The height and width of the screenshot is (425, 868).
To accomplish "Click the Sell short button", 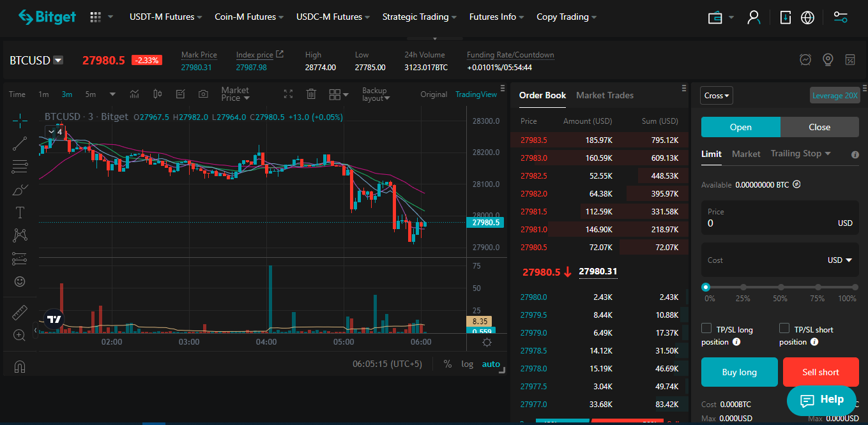I will point(821,372).
